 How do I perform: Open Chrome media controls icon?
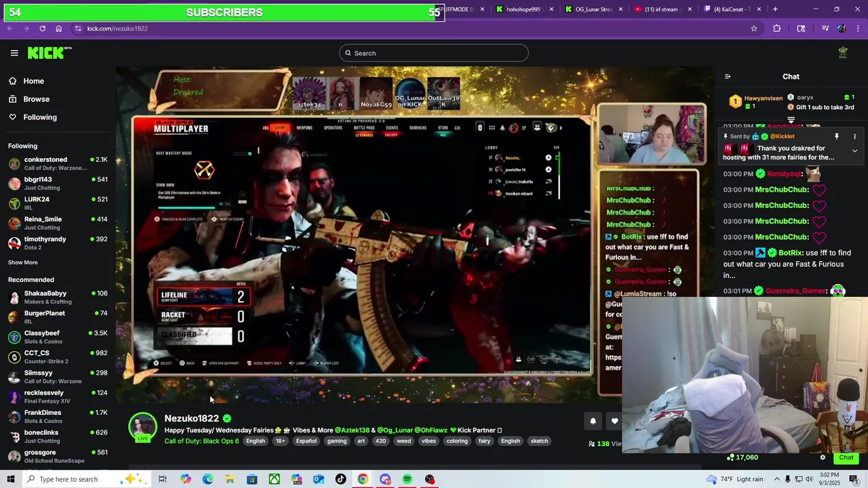tap(825, 28)
